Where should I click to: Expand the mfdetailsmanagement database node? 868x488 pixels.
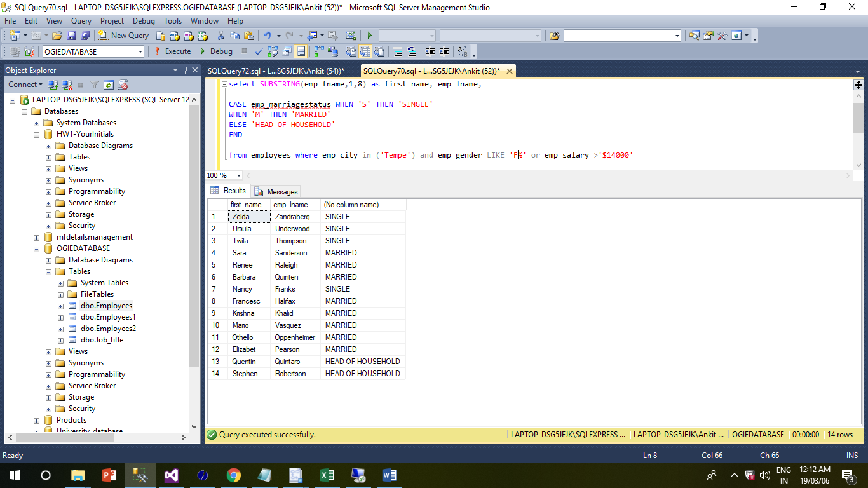point(37,237)
